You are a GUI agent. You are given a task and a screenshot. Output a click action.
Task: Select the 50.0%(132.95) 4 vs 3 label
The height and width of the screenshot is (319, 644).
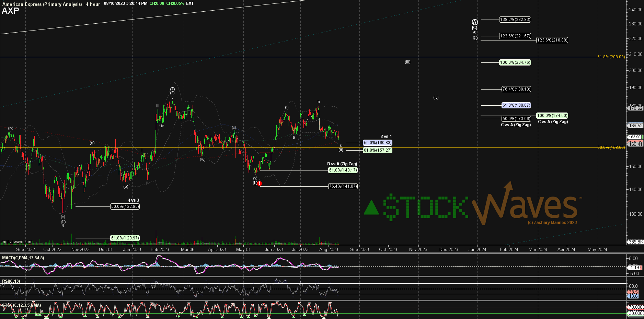(125, 206)
